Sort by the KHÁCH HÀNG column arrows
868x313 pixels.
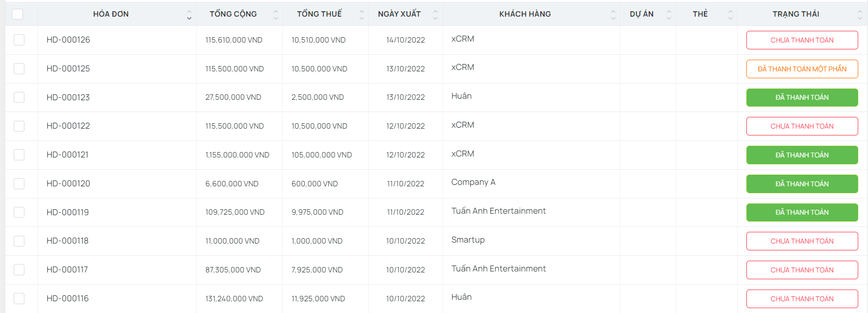613,15
